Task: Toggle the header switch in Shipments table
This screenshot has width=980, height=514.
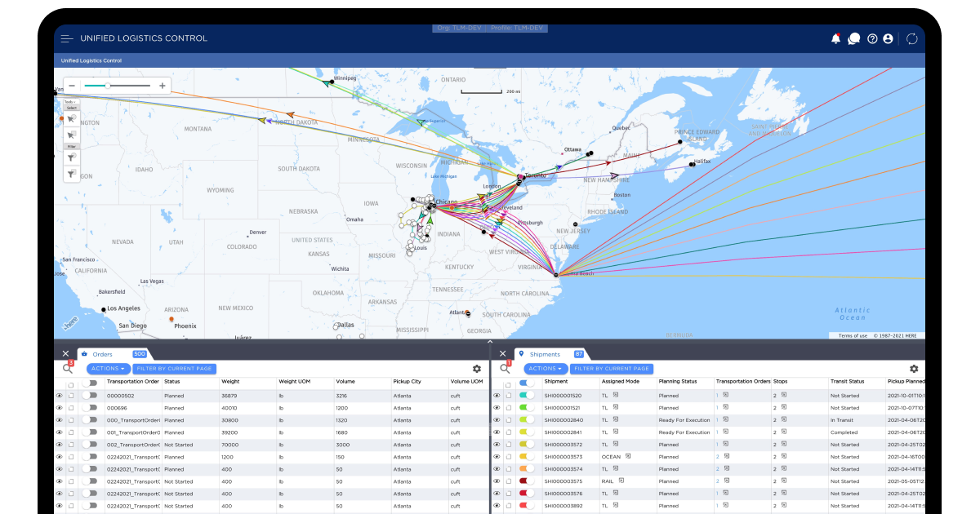Action: tap(527, 383)
